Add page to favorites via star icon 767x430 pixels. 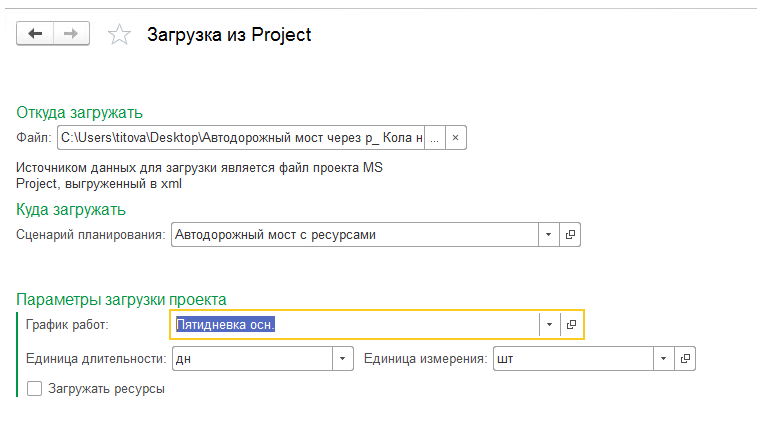pyautogui.click(x=119, y=35)
